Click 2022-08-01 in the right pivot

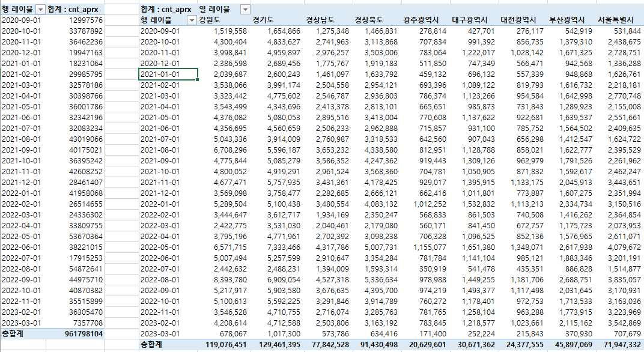coord(160,280)
